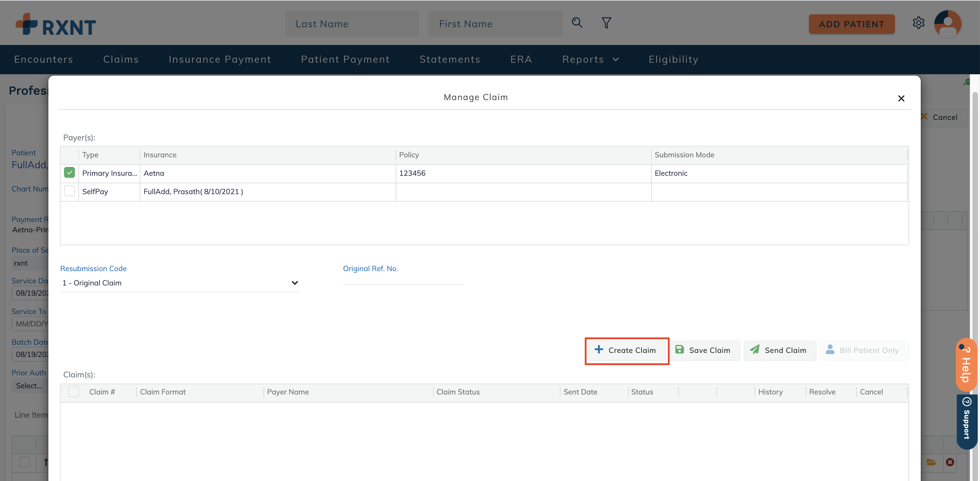Expand the Reports menu chevron
980x481 pixels.
(x=616, y=59)
